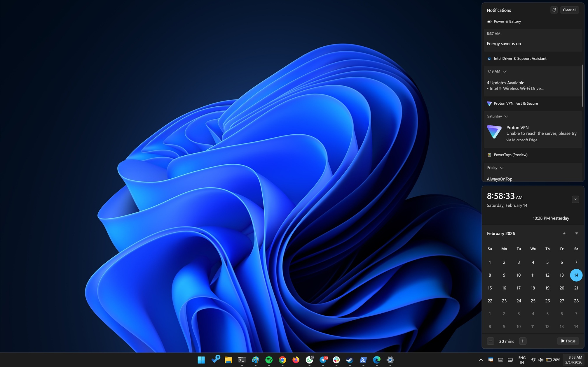Click the Clear all notifications button

click(x=569, y=10)
